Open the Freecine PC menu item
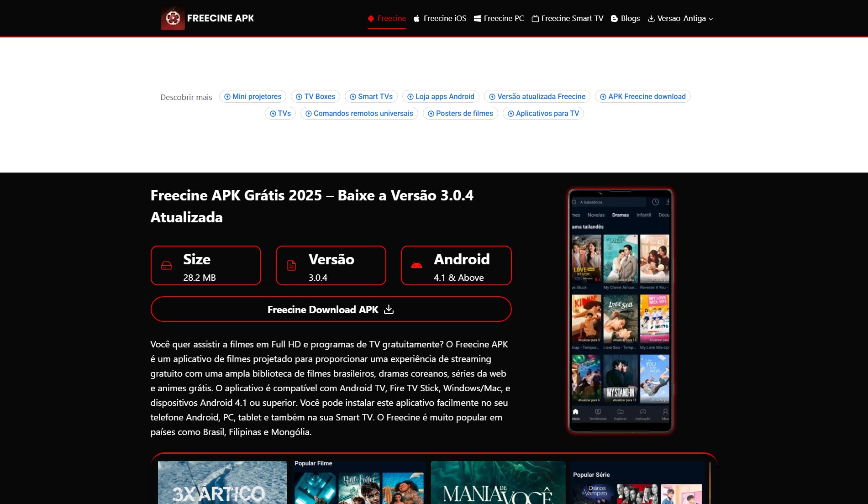The width and height of the screenshot is (868, 504). pos(504,18)
